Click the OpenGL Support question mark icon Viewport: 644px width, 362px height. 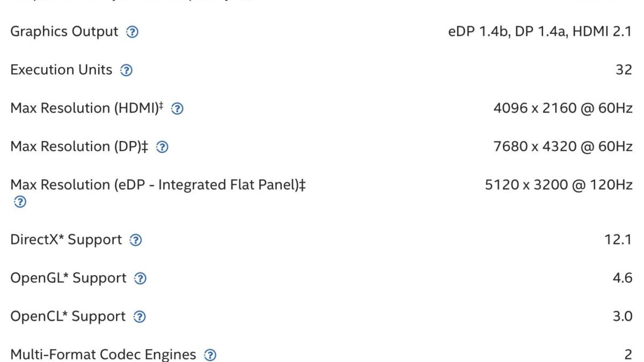click(141, 279)
